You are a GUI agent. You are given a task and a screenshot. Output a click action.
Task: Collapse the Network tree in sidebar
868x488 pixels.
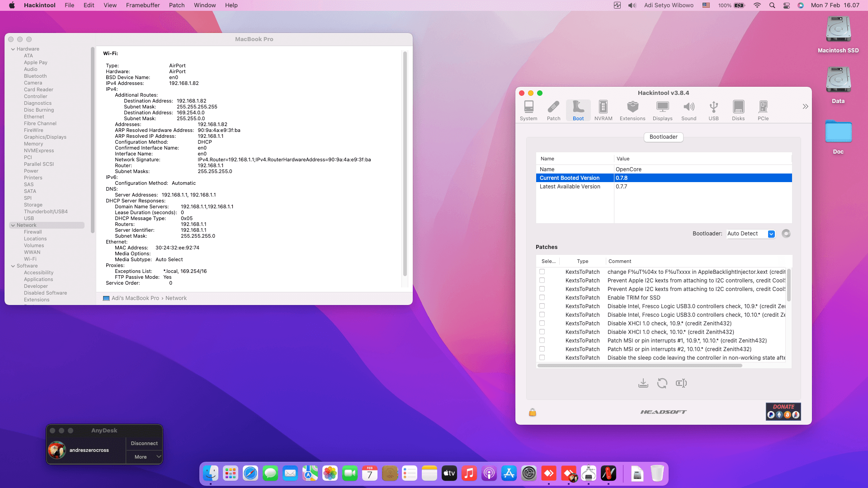point(13,225)
